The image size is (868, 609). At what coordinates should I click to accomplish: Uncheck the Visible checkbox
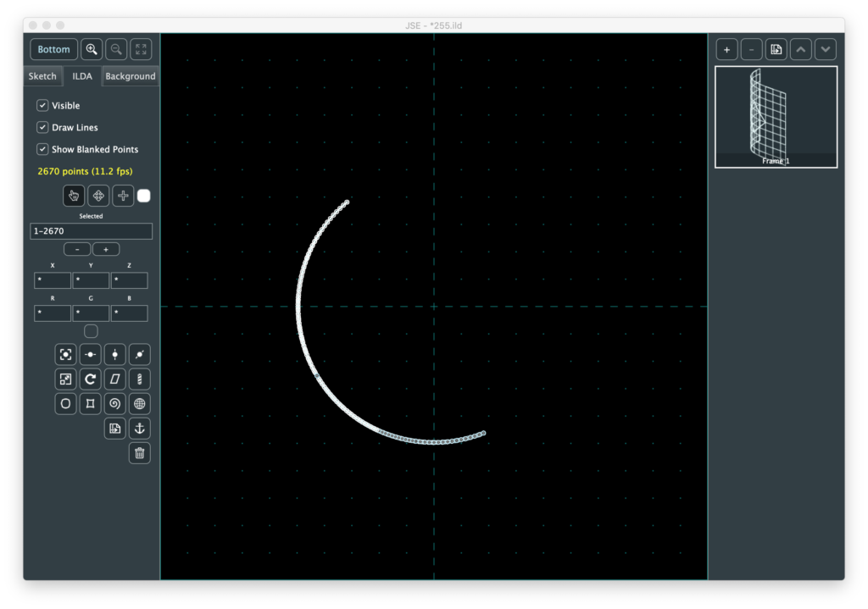pyautogui.click(x=42, y=106)
